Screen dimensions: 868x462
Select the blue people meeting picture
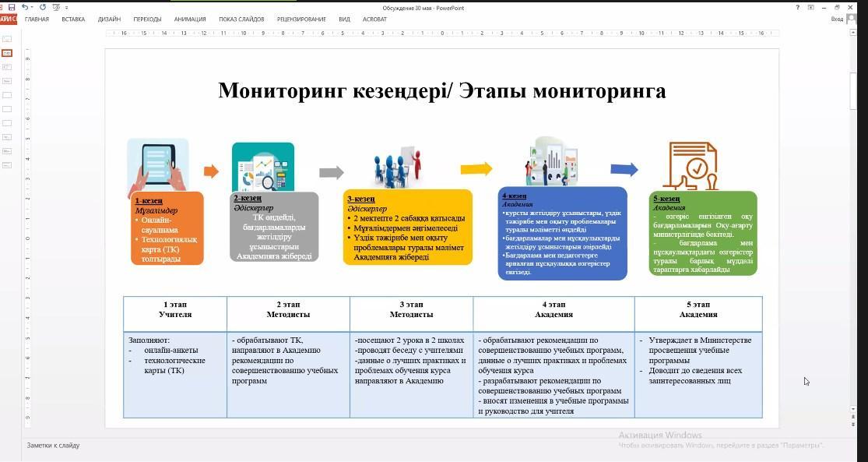398,166
